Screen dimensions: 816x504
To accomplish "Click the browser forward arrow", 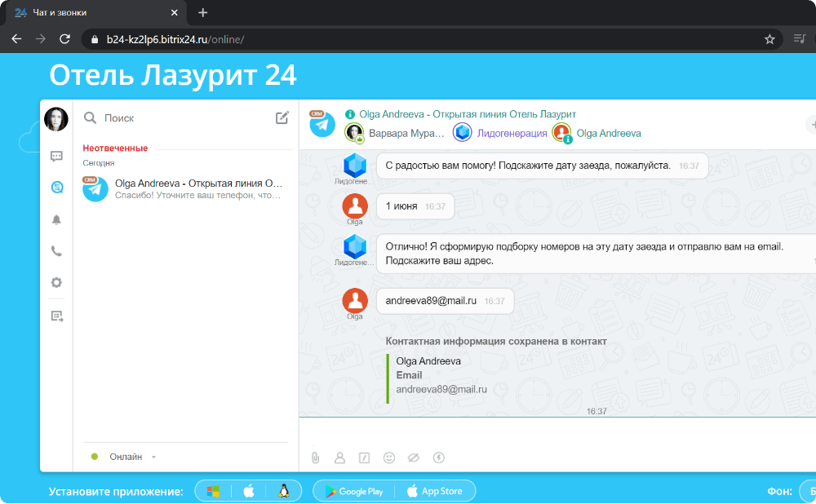I will pos(41,39).
